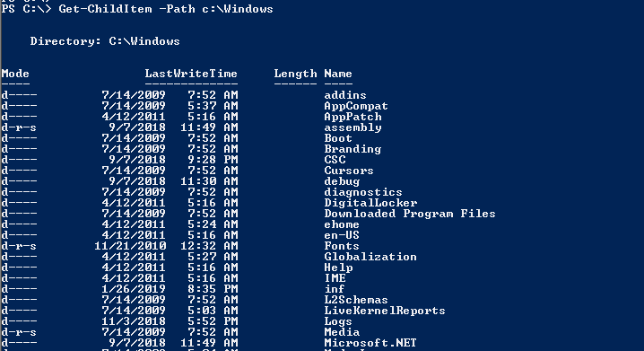Select the Fonts folder name
644x351 pixels.
(342, 246)
